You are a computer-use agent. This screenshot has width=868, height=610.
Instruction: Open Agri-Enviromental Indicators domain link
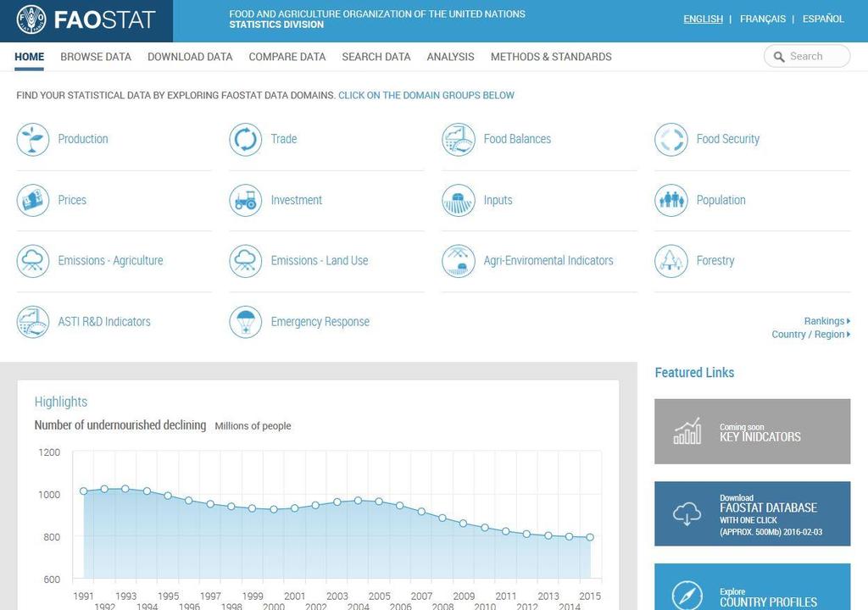[548, 260]
